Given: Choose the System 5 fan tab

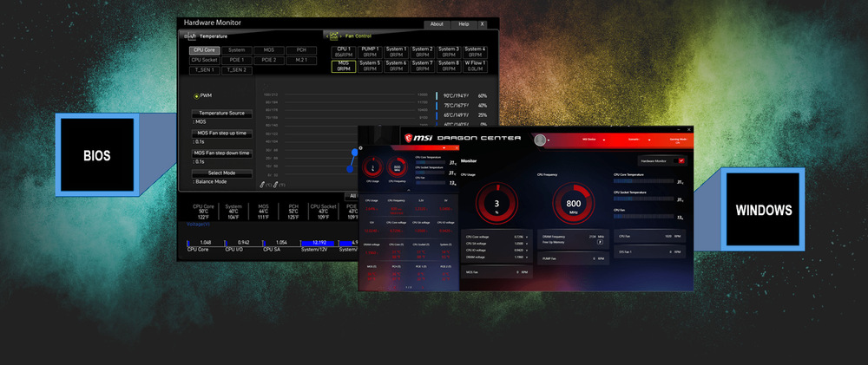Looking at the screenshot, I should (x=370, y=67).
